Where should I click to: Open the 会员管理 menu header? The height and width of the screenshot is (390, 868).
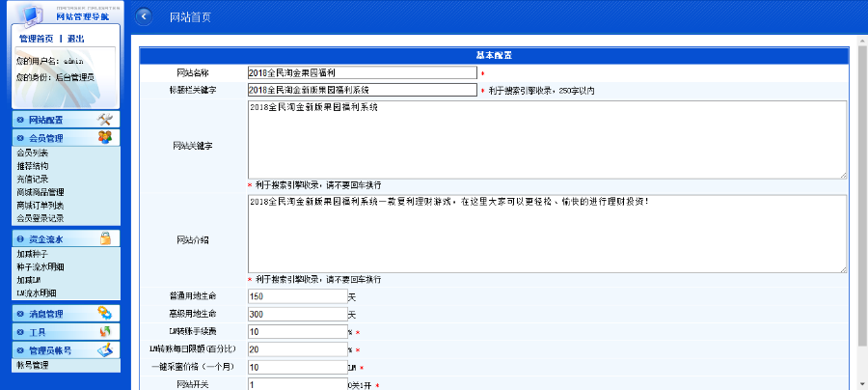[x=66, y=138]
